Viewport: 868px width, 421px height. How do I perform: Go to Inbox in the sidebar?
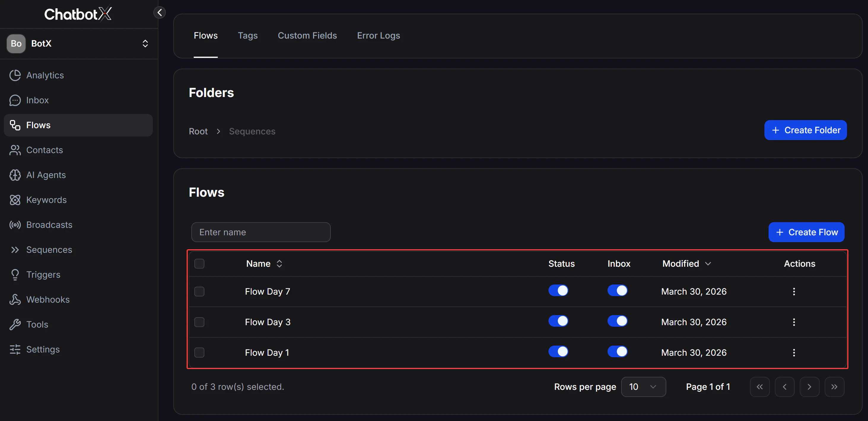click(x=78, y=100)
